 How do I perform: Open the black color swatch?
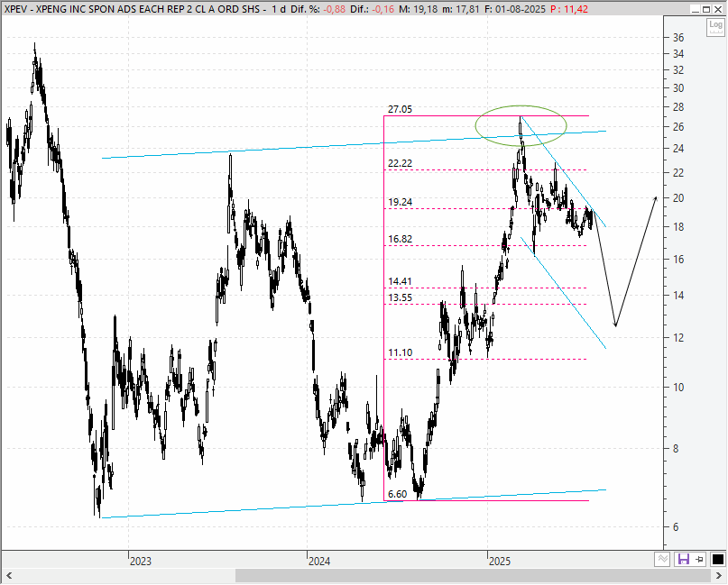(717, 559)
